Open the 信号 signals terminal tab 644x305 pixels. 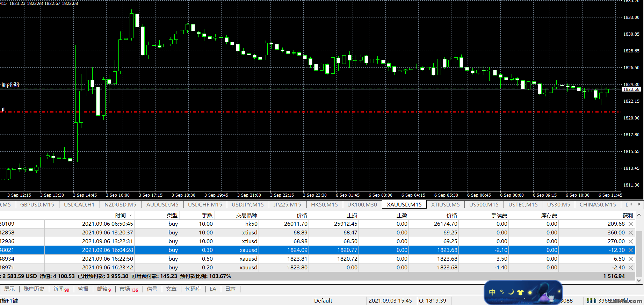152,289
